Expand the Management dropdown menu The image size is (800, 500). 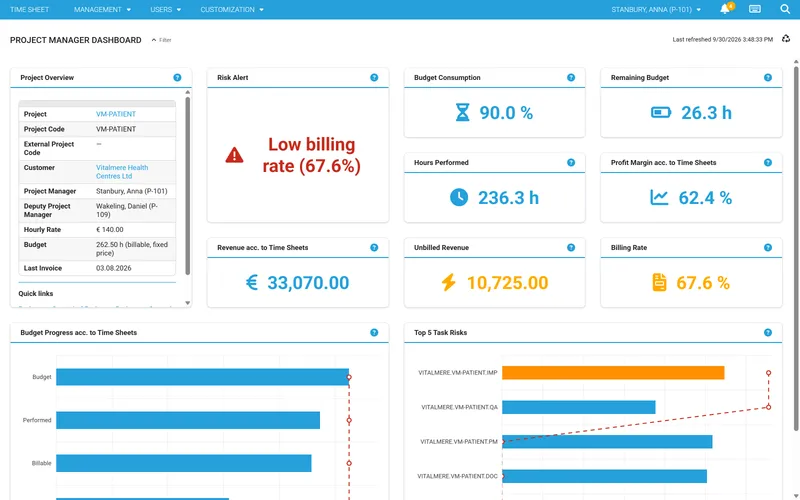(102, 9)
